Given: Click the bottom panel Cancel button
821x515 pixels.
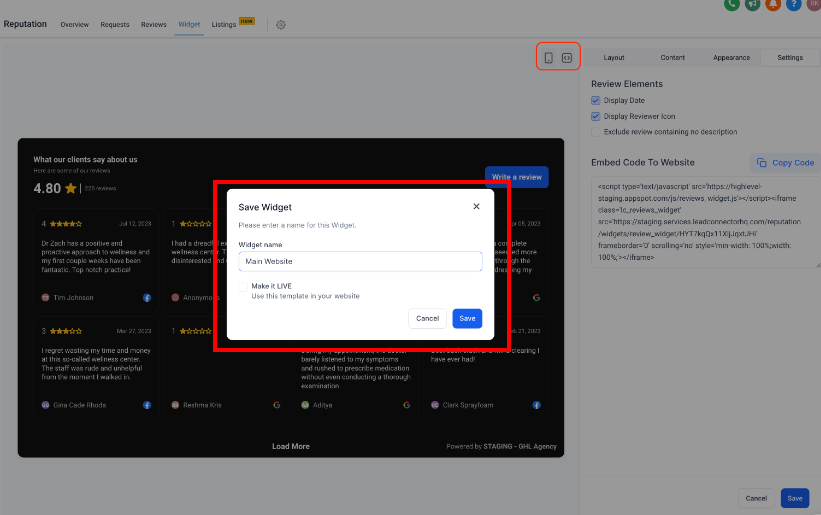Looking at the screenshot, I should point(756,498).
